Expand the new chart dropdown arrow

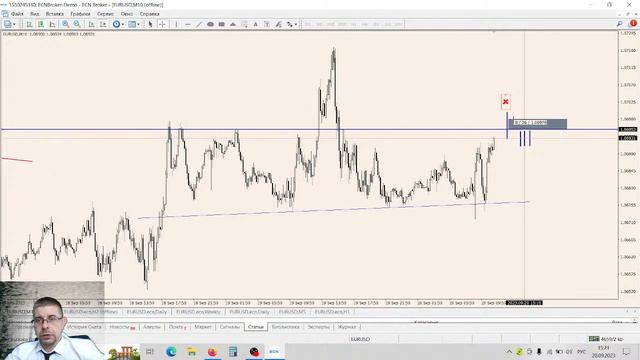[14, 24]
